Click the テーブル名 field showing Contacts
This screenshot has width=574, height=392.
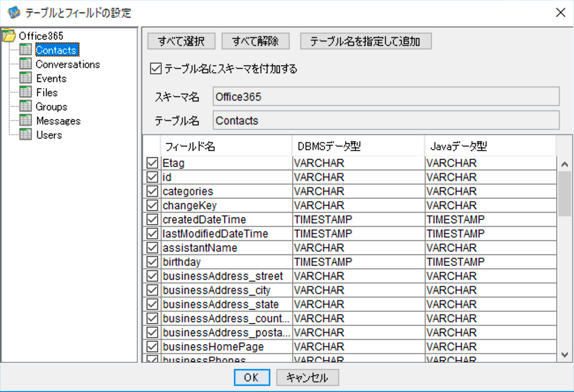pos(386,121)
